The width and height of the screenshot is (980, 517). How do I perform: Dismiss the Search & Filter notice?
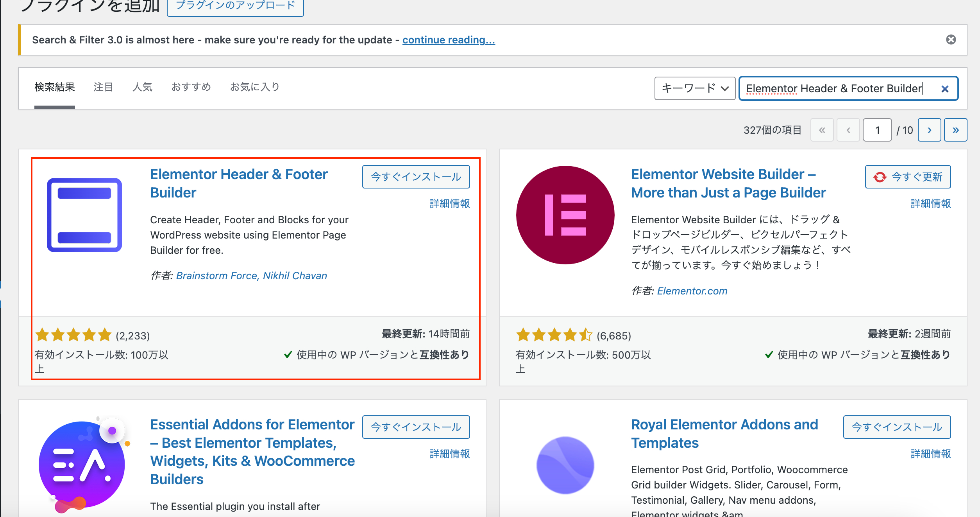951,39
